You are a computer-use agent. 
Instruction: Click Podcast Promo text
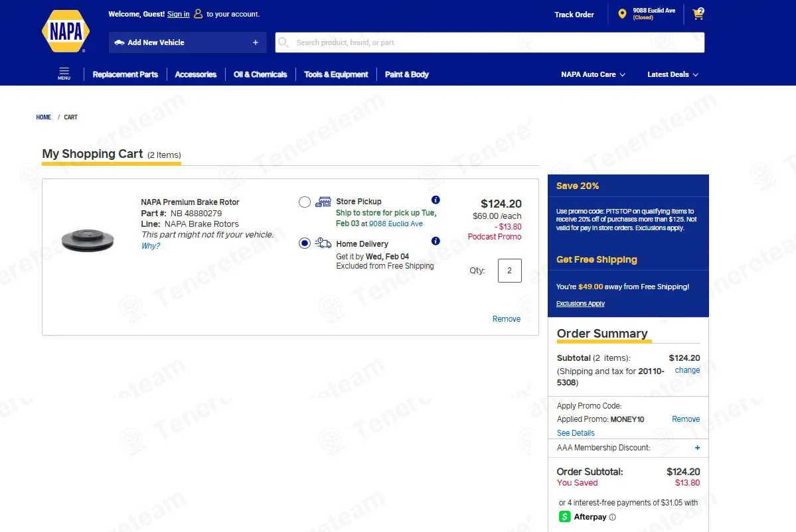tap(495, 237)
